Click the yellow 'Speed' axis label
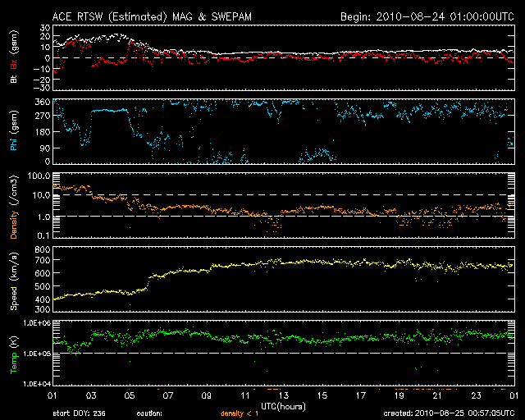 pyautogui.click(x=14, y=298)
